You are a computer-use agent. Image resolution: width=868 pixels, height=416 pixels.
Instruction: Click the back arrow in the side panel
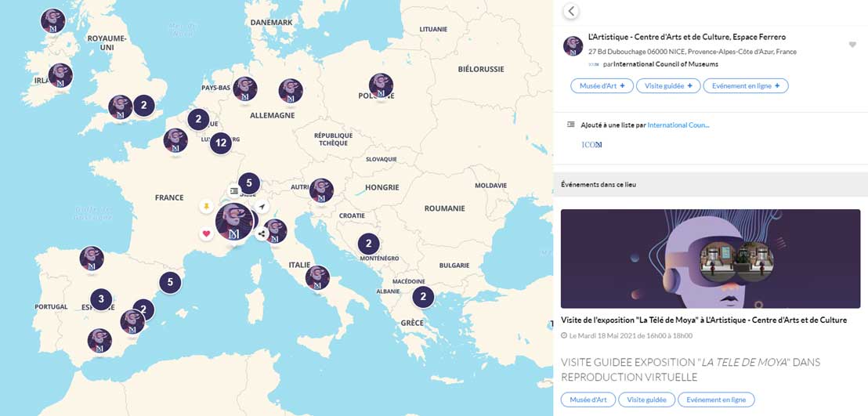[571, 11]
